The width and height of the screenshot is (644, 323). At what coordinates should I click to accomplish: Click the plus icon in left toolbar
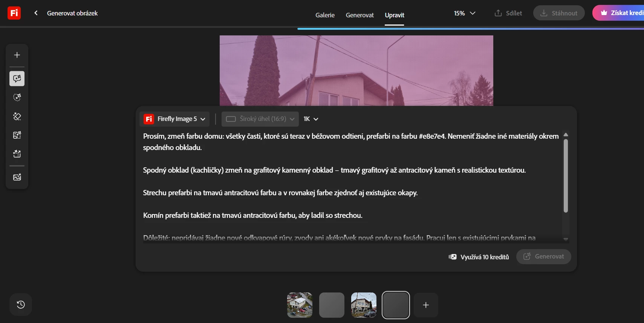tap(17, 55)
